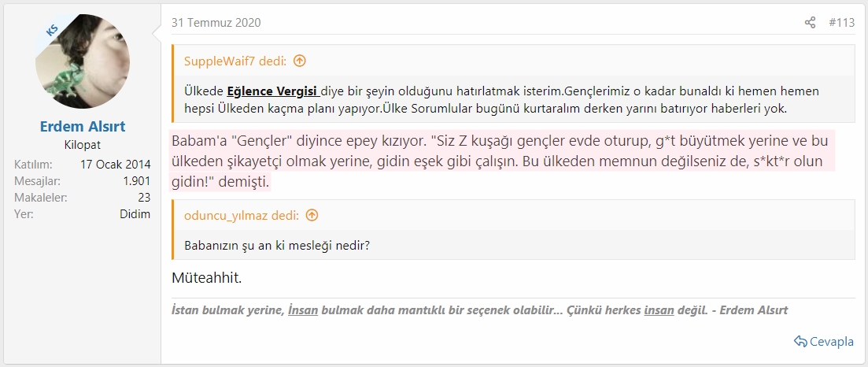
Task: Click the bold 'Eğlence Vergisi' text
Action: (x=271, y=91)
